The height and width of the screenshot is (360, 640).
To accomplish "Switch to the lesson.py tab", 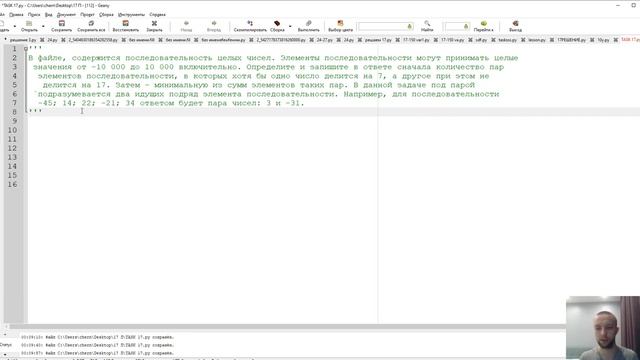I will (x=537, y=40).
